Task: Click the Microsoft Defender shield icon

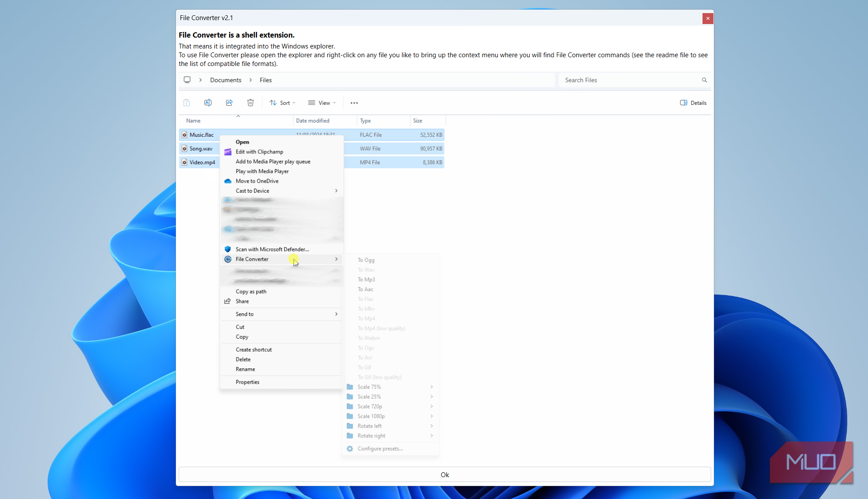Action: [x=227, y=249]
